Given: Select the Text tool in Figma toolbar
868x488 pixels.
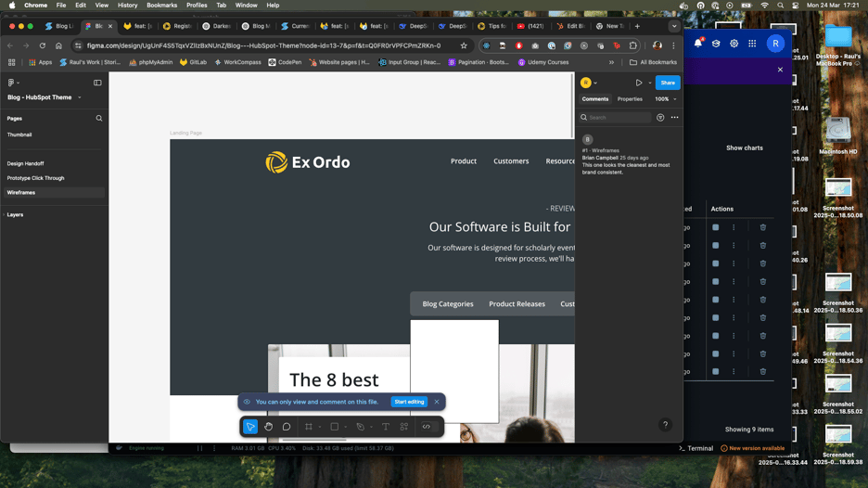Looking at the screenshot, I should click(x=386, y=427).
